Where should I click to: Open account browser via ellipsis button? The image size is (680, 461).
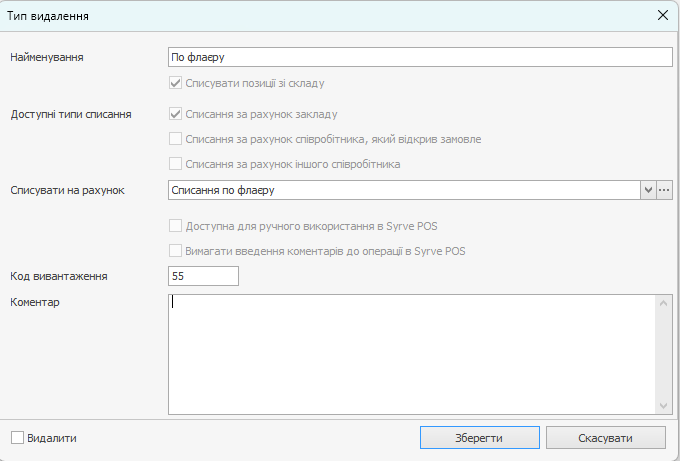(x=664, y=190)
